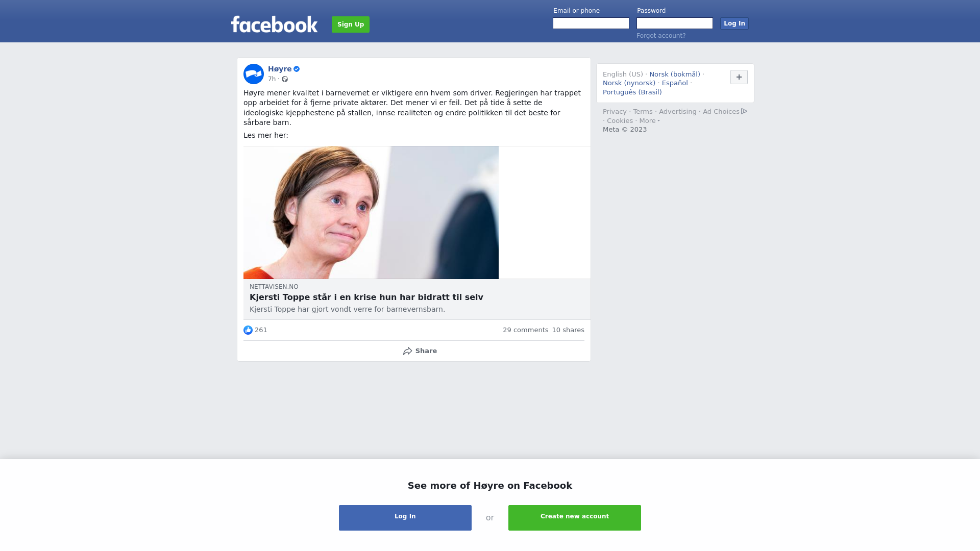Click the like reaction icon

(x=248, y=330)
